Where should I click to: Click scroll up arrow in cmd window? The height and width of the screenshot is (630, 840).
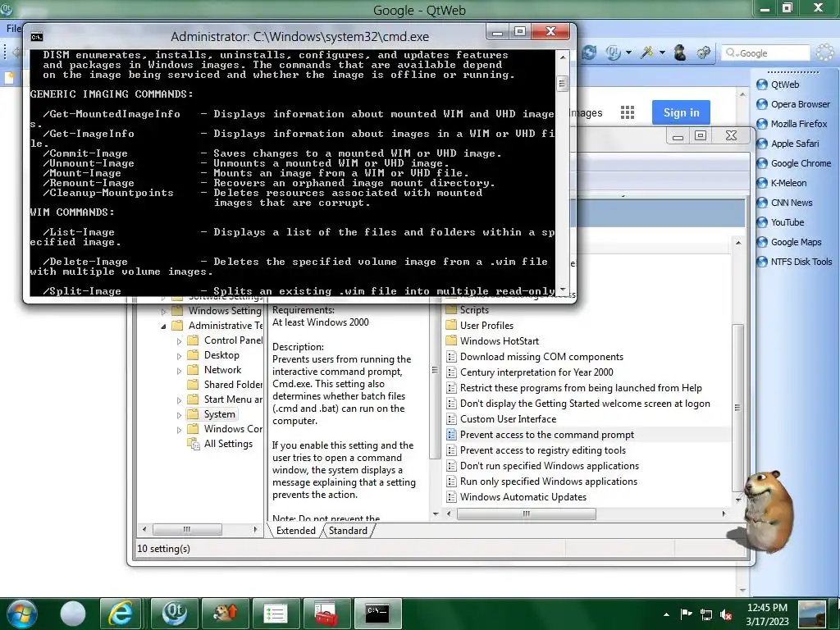(x=563, y=57)
